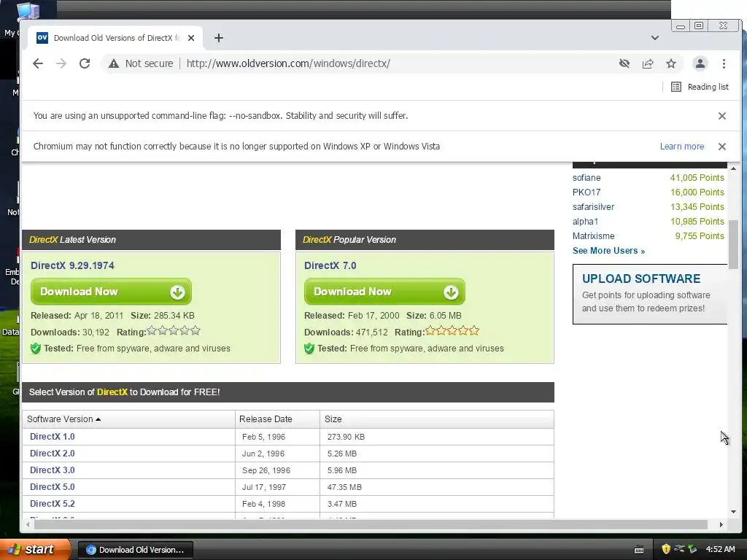Select the Sep 26, 1996 date cell
The image size is (747, 560).
point(266,470)
